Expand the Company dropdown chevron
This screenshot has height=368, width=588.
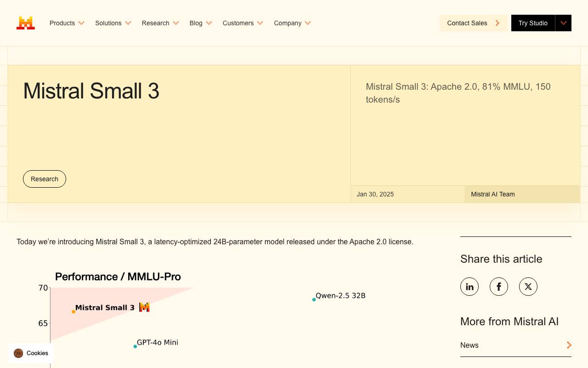(308, 23)
